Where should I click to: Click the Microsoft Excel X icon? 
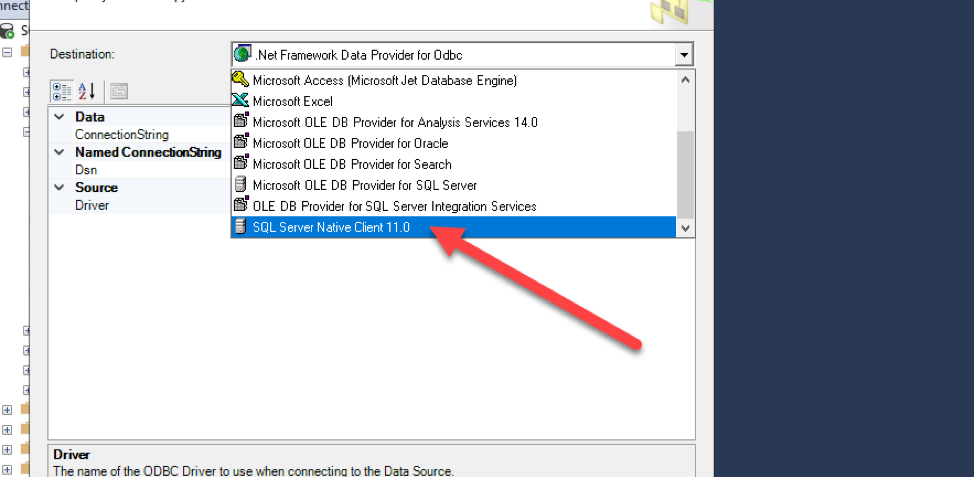240,101
